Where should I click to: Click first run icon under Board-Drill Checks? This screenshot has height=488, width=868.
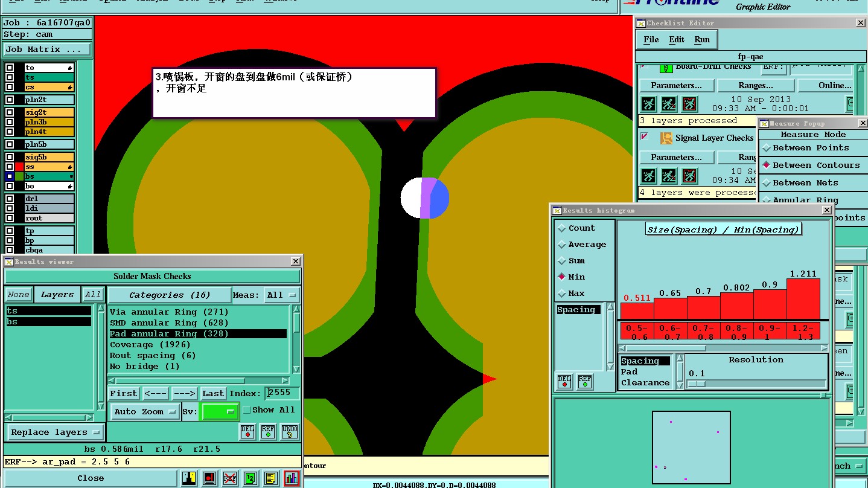click(648, 104)
